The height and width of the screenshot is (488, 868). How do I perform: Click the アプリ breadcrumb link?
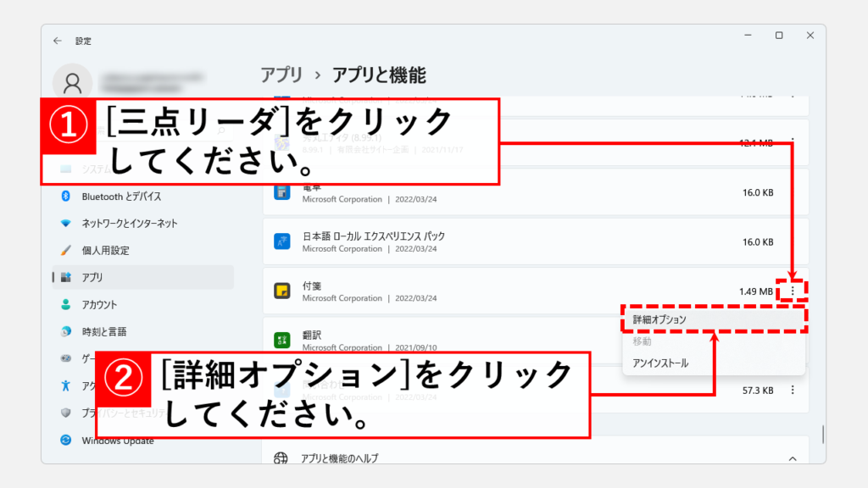click(281, 75)
